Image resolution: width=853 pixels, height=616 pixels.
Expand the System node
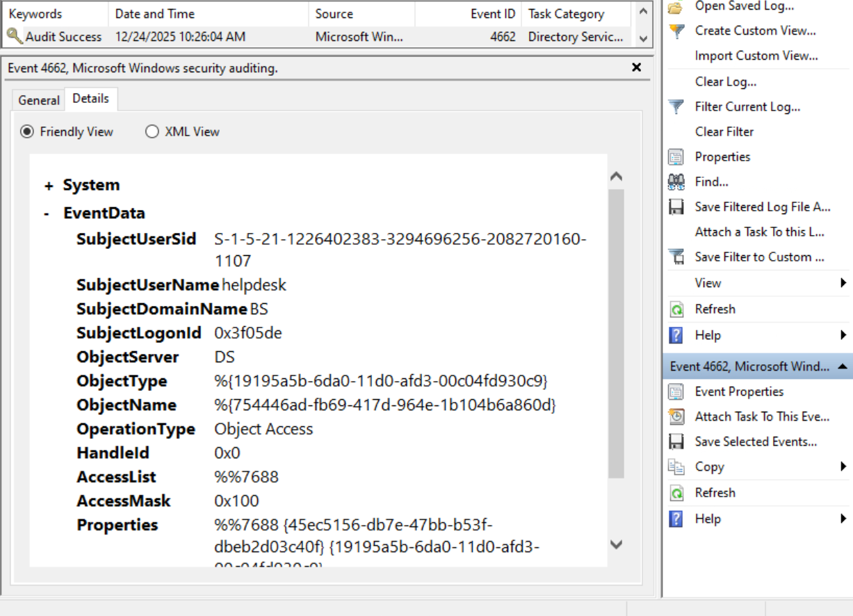[x=49, y=186]
